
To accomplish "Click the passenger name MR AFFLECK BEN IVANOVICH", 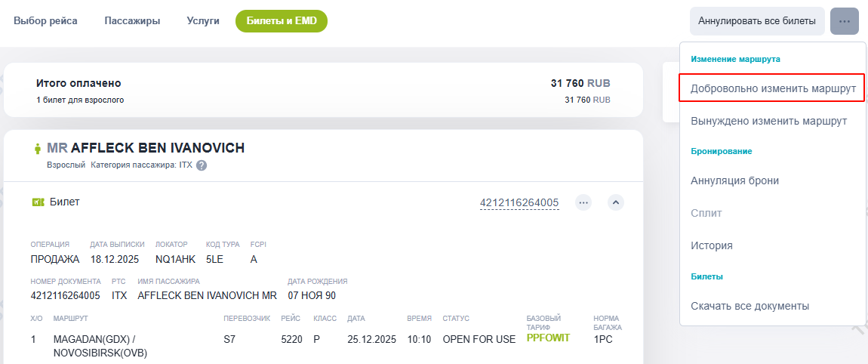I will point(146,148).
